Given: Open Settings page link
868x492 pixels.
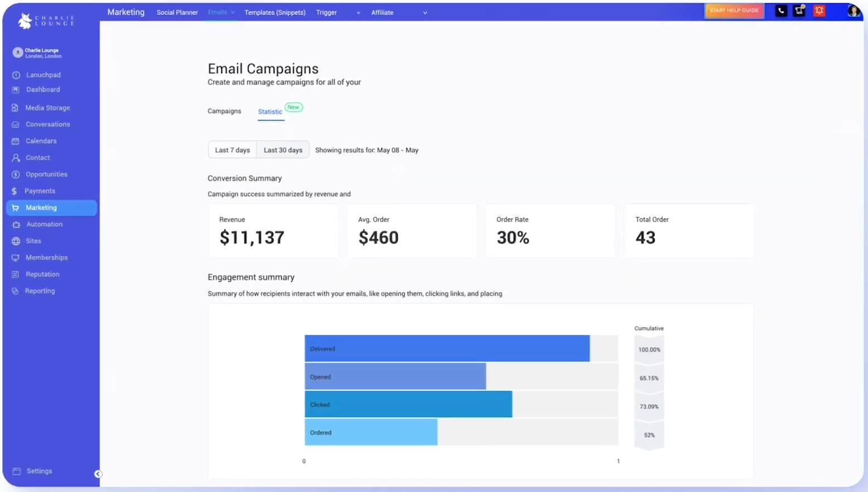Looking at the screenshot, I should click(40, 471).
